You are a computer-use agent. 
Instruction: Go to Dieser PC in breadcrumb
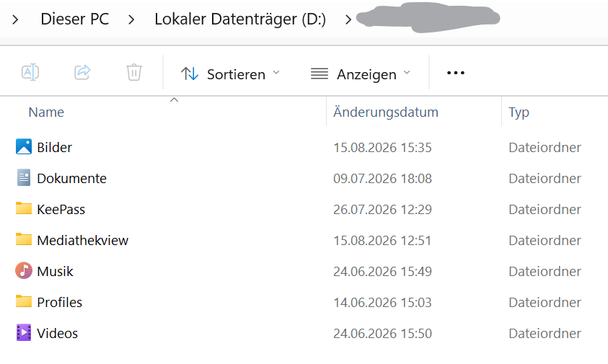point(75,19)
